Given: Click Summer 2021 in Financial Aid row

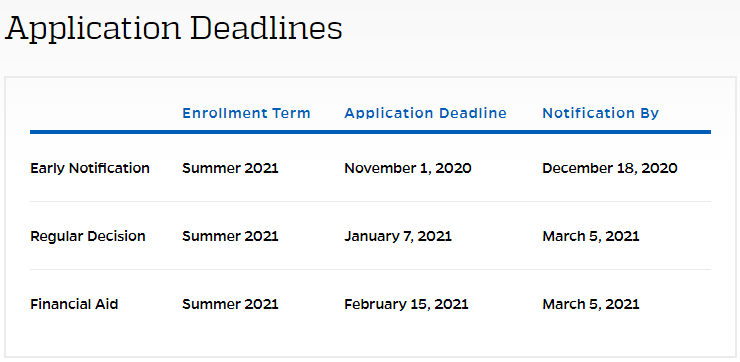Looking at the screenshot, I should pos(230,304).
